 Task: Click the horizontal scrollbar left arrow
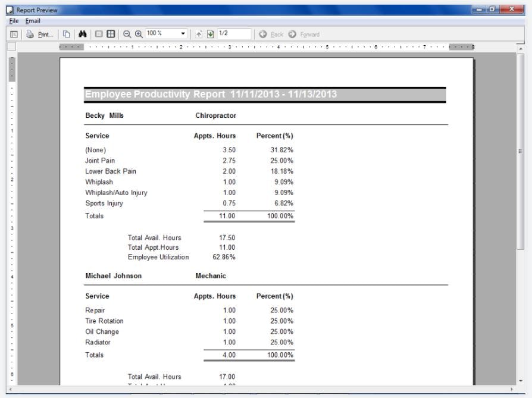point(11,389)
